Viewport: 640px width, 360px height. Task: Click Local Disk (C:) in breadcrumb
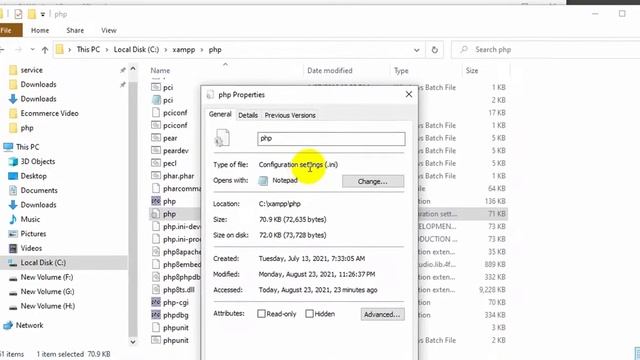tap(136, 49)
